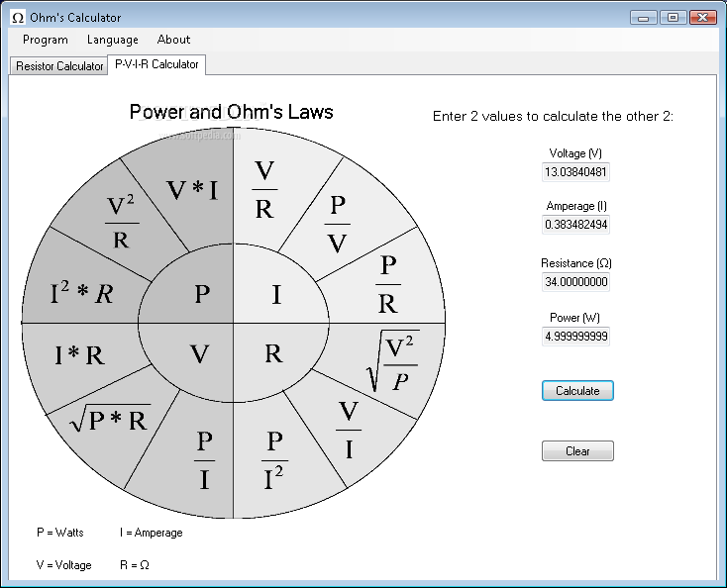Open the About menu
Viewport: 727px width, 588px height.
173,40
